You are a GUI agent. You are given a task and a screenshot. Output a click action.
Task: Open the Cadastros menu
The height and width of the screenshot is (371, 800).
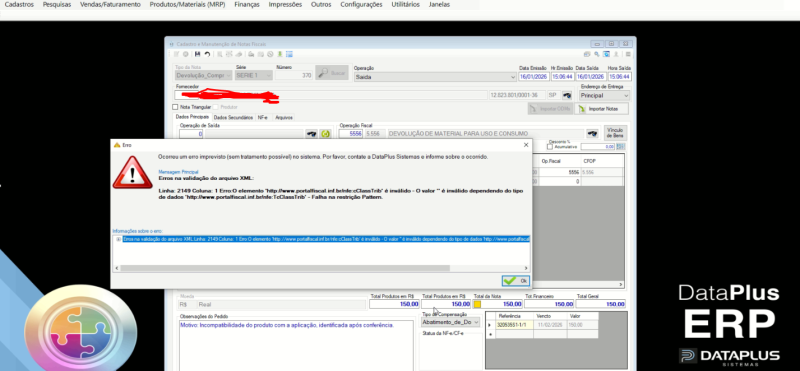pyautogui.click(x=19, y=5)
